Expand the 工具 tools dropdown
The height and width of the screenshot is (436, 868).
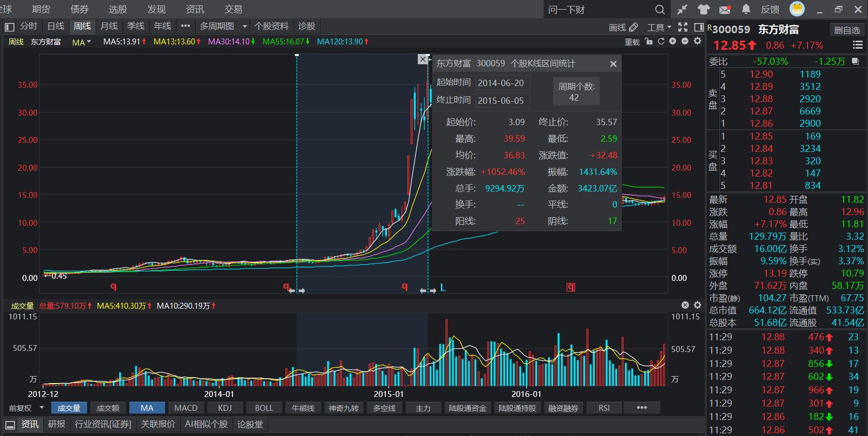point(658,27)
